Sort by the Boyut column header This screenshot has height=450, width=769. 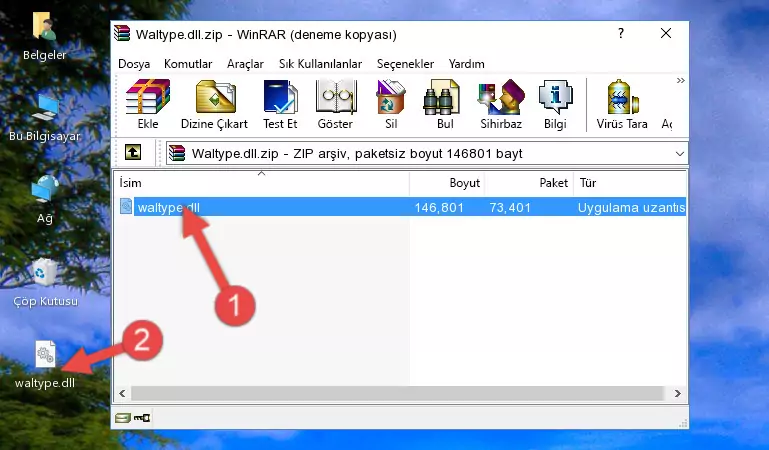[447, 183]
